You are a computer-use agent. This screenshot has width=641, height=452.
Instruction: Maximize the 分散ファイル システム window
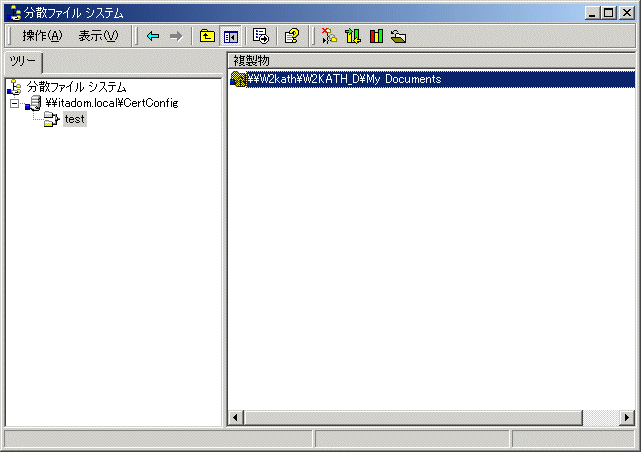pyautogui.click(x=608, y=13)
